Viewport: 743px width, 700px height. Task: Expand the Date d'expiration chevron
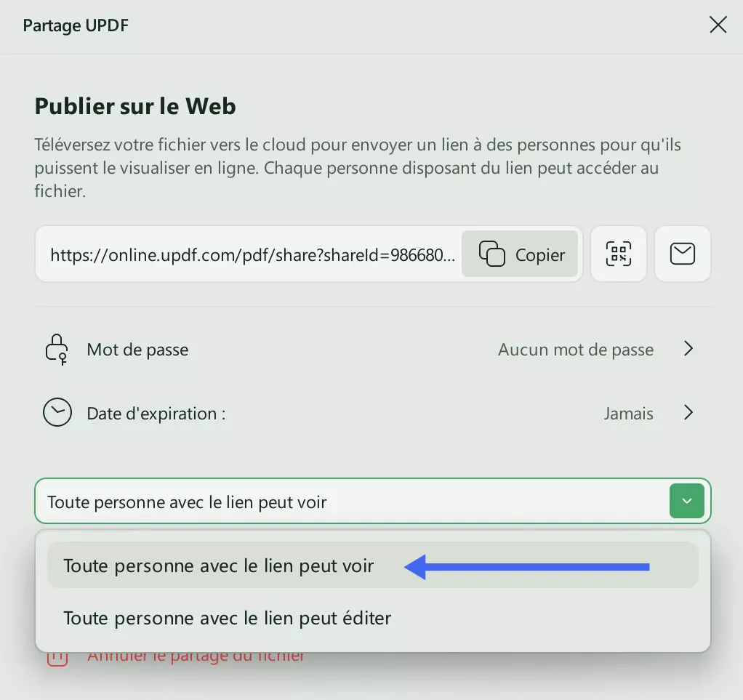point(688,414)
